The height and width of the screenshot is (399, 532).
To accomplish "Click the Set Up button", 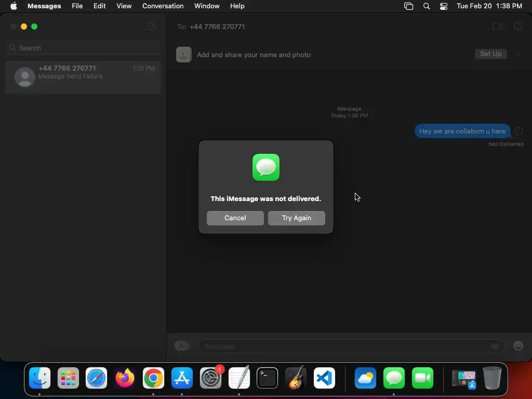I will (x=490, y=54).
